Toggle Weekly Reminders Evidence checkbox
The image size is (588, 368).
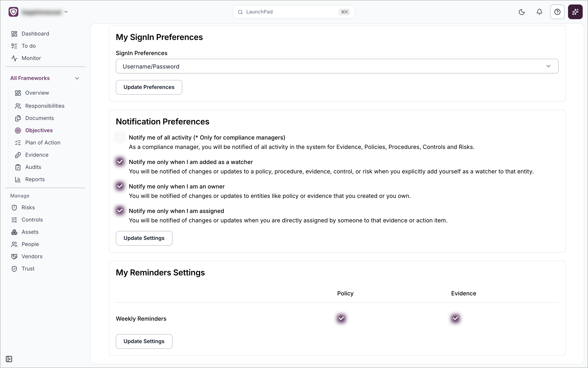455,318
